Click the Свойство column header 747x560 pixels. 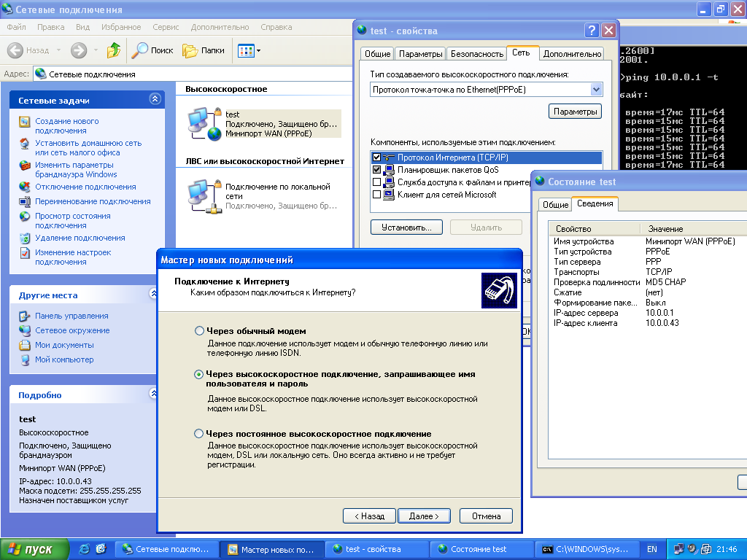(x=594, y=229)
